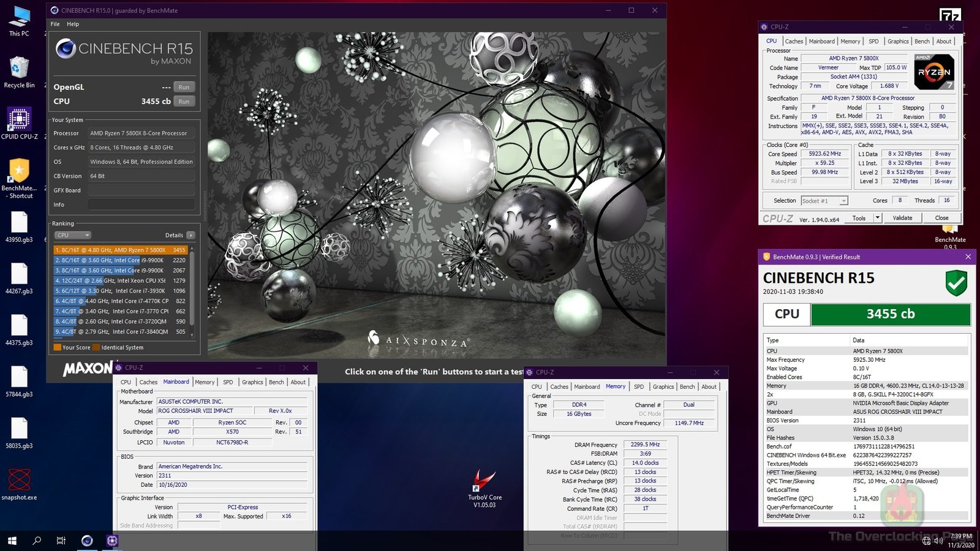Viewport: 980px width, 551px height.
Task: Click the snapshot.exe desktop icon
Action: [x=19, y=478]
